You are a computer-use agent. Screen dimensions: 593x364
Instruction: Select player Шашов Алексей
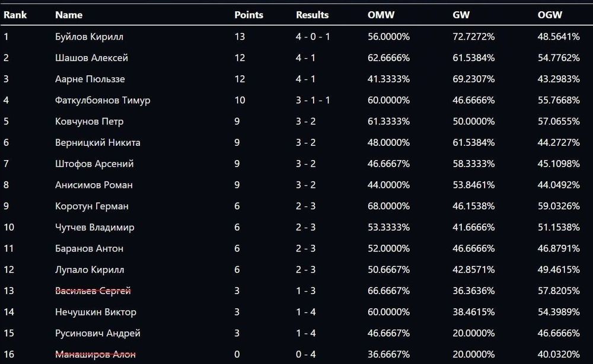[91, 58]
